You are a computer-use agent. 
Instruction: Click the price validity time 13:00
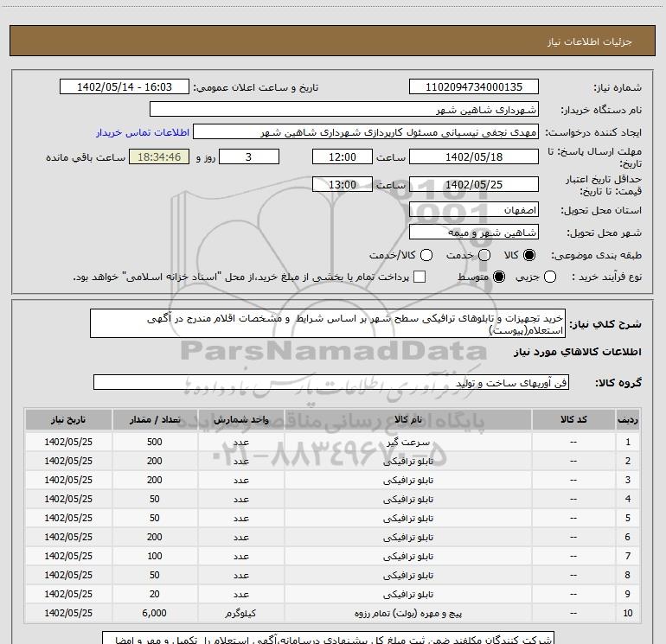[343, 184]
